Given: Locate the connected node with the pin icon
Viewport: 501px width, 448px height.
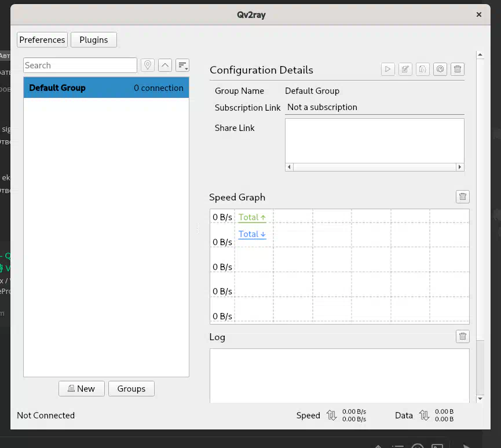Looking at the screenshot, I should [x=148, y=65].
